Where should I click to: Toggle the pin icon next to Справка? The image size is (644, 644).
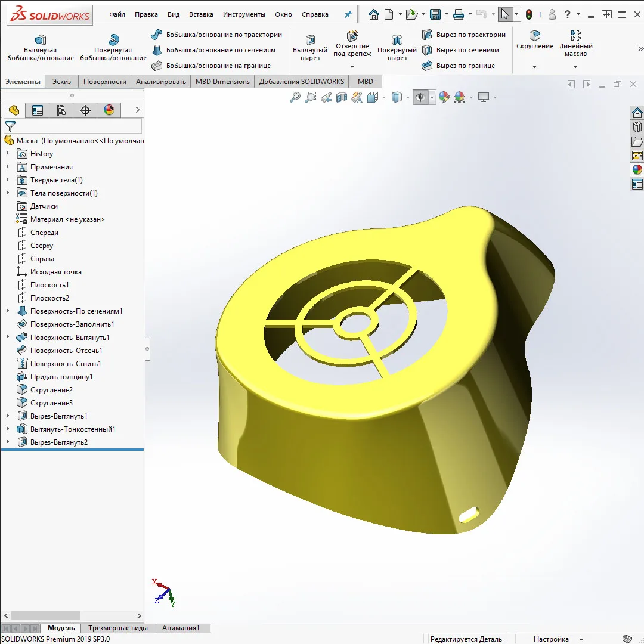(348, 14)
